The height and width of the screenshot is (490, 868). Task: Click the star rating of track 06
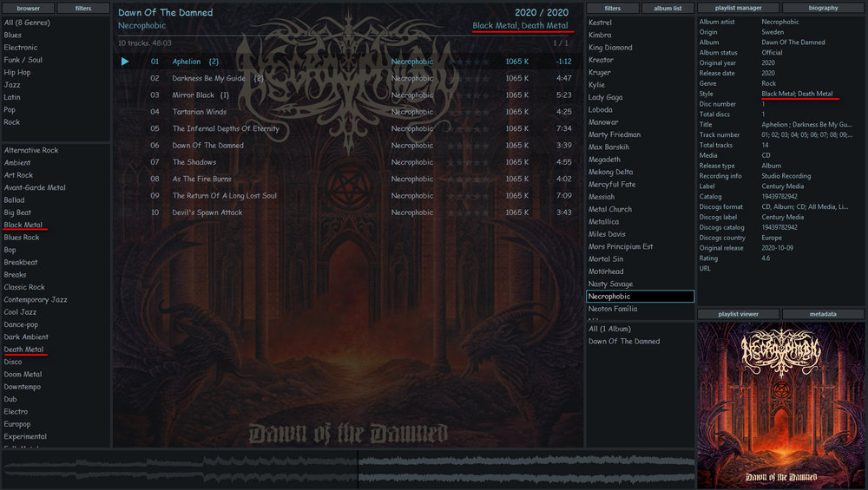[468, 146]
